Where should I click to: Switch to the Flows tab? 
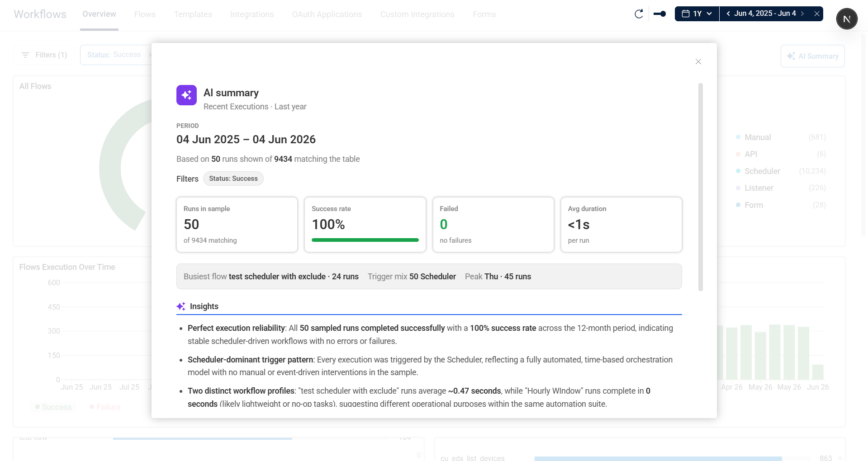[145, 14]
